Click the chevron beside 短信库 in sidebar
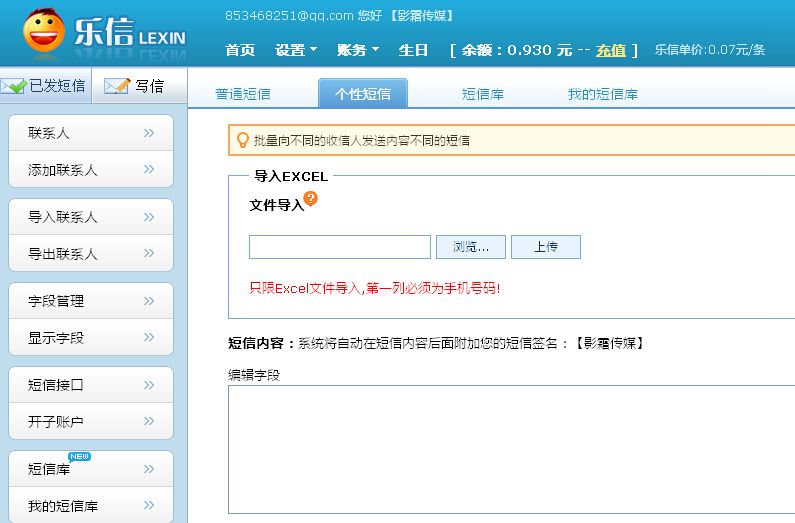The width and height of the screenshot is (795, 523). point(149,469)
